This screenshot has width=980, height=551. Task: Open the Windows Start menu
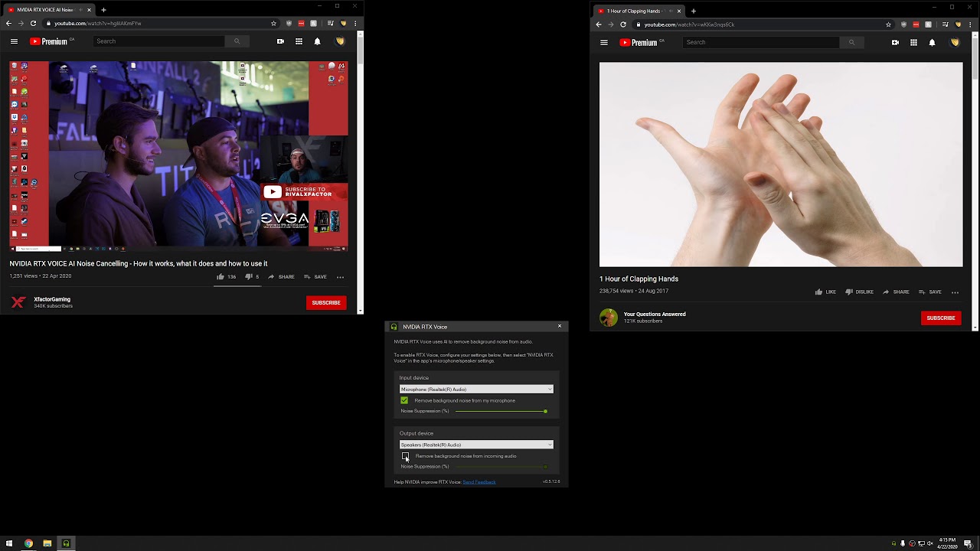pyautogui.click(x=9, y=543)
